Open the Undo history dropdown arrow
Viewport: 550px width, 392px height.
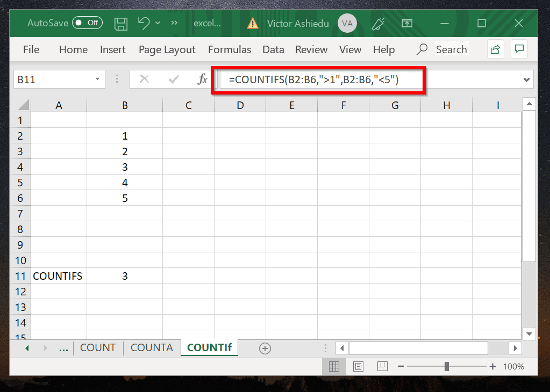pyautogui.click(x=158, y=23)
